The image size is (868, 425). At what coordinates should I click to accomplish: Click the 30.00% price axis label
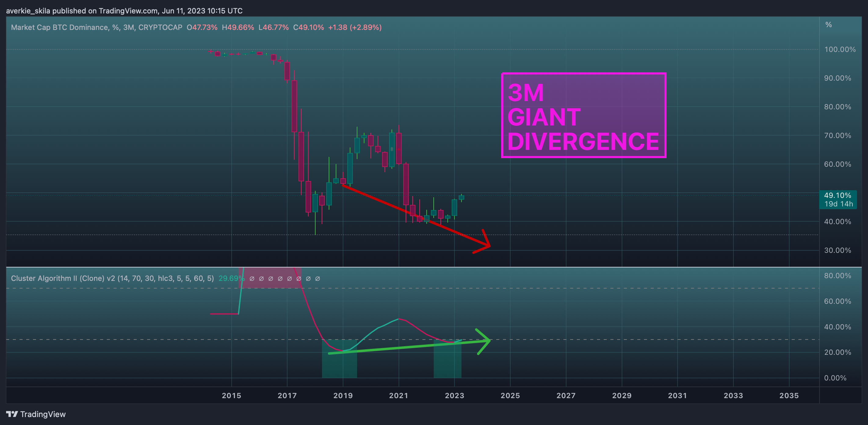pos(837,250)
